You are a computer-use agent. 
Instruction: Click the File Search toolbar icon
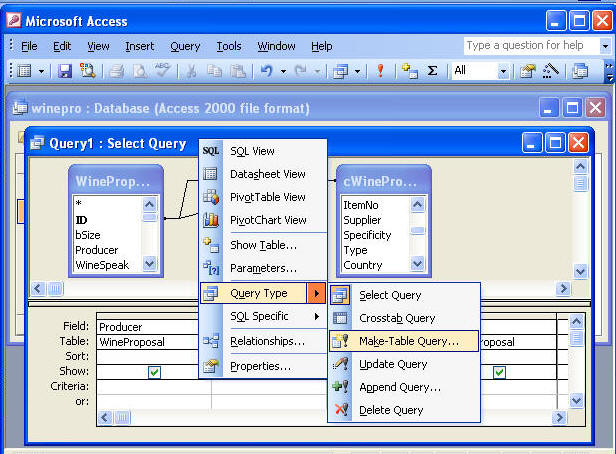(88, 71)
